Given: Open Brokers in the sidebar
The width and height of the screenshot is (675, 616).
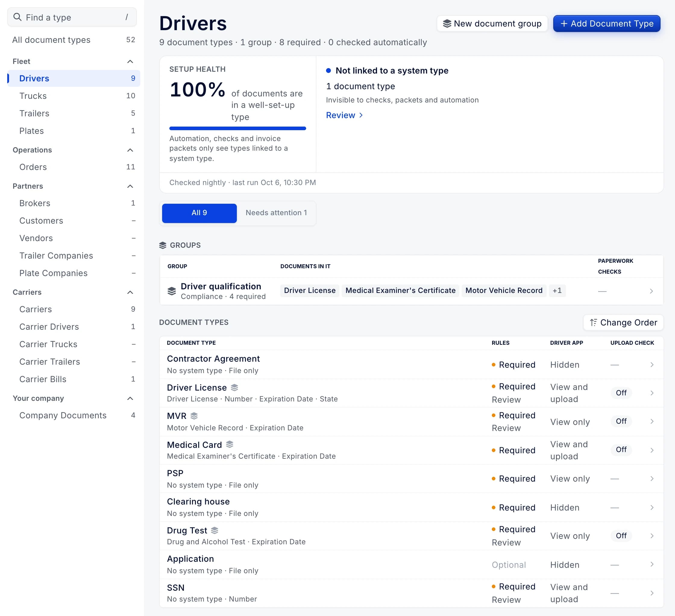Looking at the screenshot, I should tap(74, 203).
